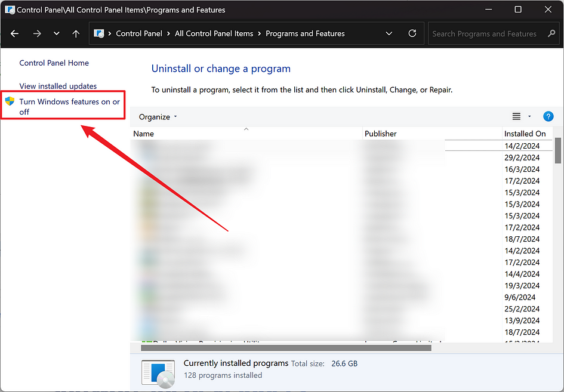Viewport: 564px width, 392px height.
Task: Expand the address bar history dropdown
Action: pos(389,33)
